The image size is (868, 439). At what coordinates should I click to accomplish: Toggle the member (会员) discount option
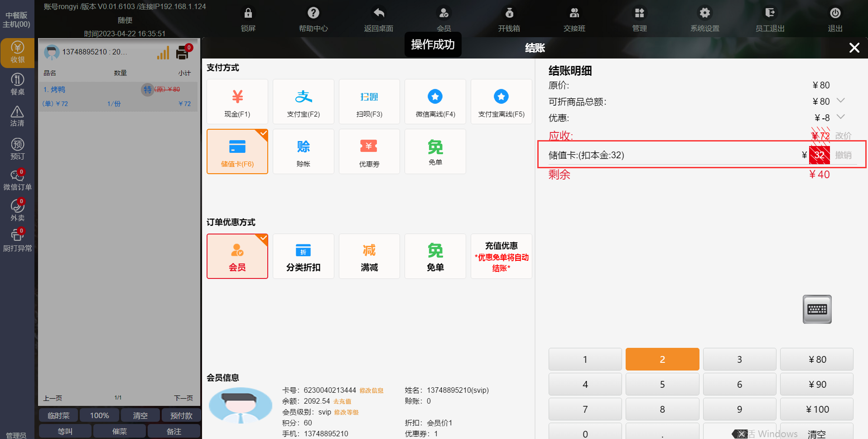(x=237, y=256)
